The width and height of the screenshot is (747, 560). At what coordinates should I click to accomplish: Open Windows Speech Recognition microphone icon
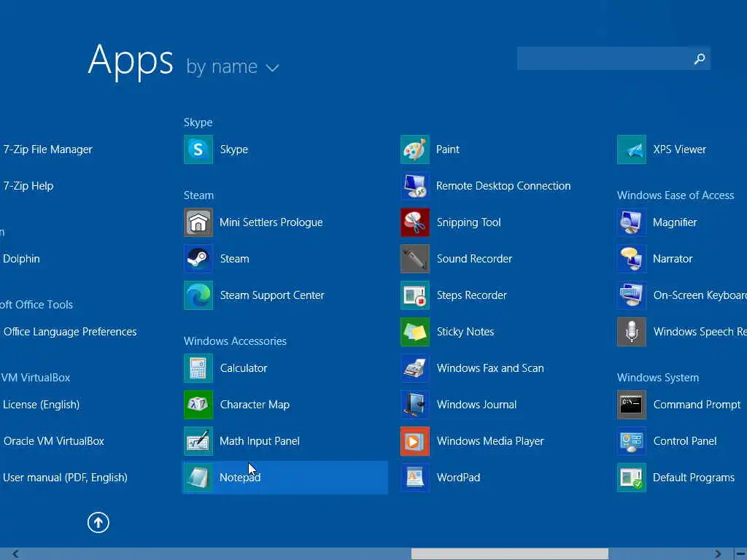point(632,332)
